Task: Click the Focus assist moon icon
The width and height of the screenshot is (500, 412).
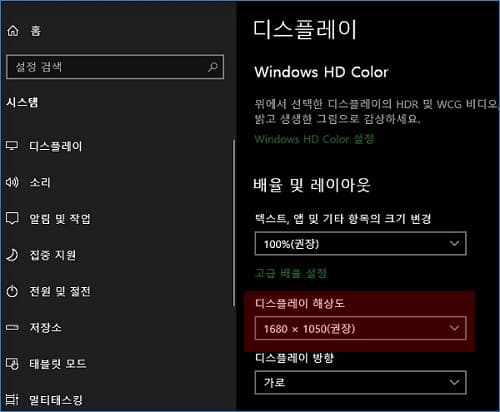Action: (x=12, y=255)
